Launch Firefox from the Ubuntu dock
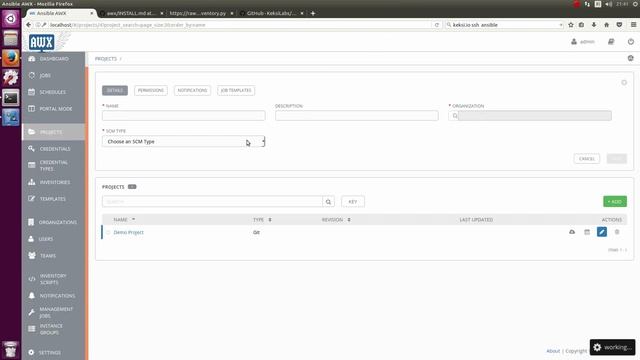Viewport: 640px width, 360px height. (x=11, y=58)
